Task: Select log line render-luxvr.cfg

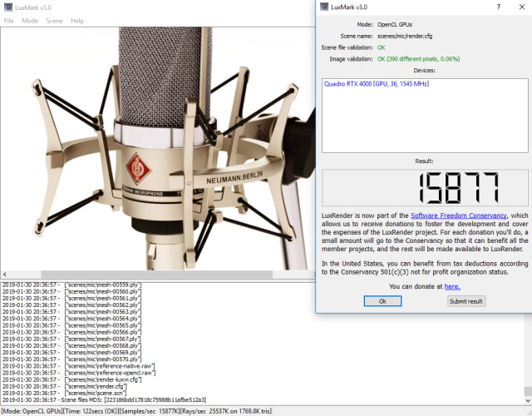Action: [72, 379]
